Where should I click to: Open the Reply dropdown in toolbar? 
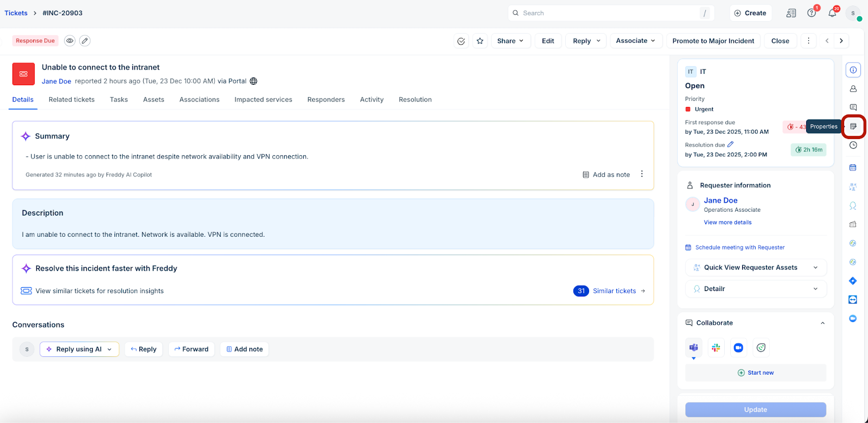coord(586,41)
